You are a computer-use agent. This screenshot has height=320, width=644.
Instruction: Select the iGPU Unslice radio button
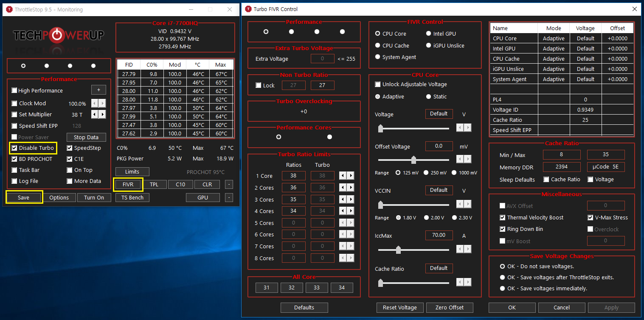428,45
